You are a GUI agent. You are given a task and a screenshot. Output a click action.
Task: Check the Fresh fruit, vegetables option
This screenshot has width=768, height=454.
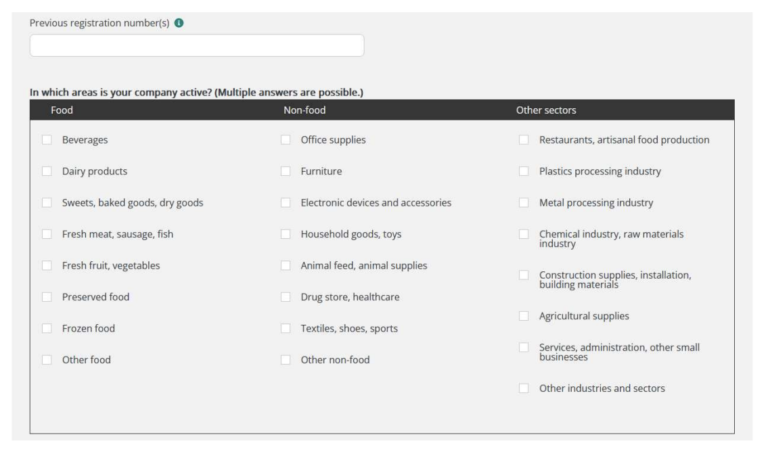coord(47,266)
